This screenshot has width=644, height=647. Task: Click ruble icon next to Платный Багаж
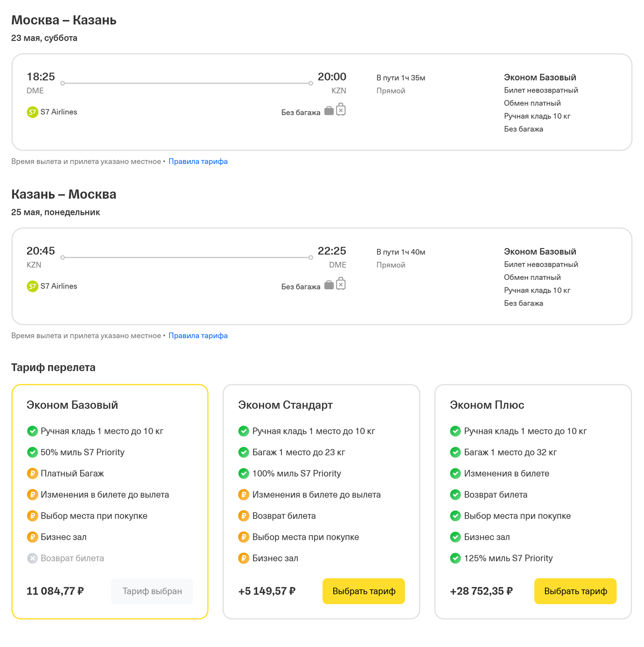[x=32, y=474]
